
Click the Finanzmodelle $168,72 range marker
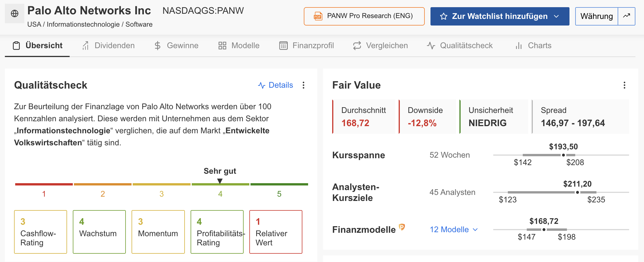[x=544, y=230]
